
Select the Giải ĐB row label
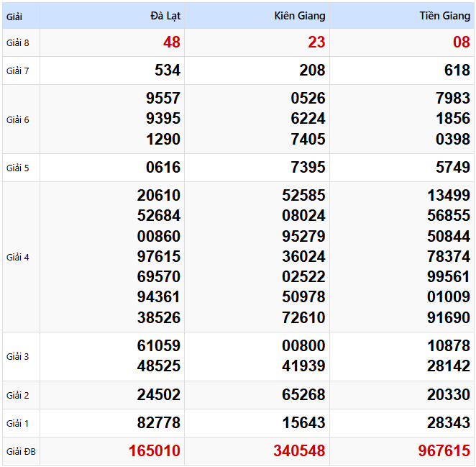21,452
